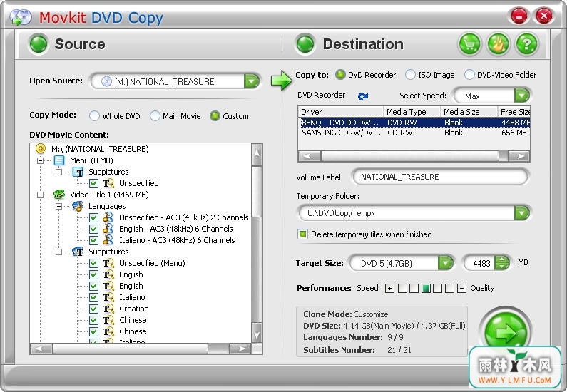567x392 pixels.
Task: Open the Temporary Folder dropdown
Action: (521, 213)
